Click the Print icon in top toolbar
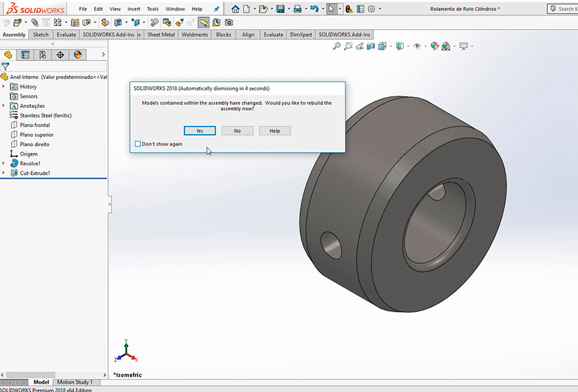 point(297,9)
